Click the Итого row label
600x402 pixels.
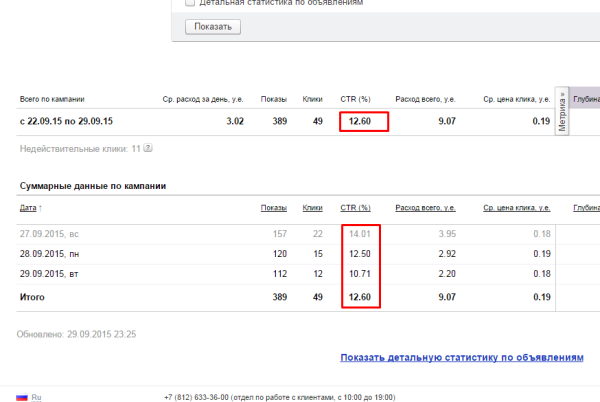point(32,297)
